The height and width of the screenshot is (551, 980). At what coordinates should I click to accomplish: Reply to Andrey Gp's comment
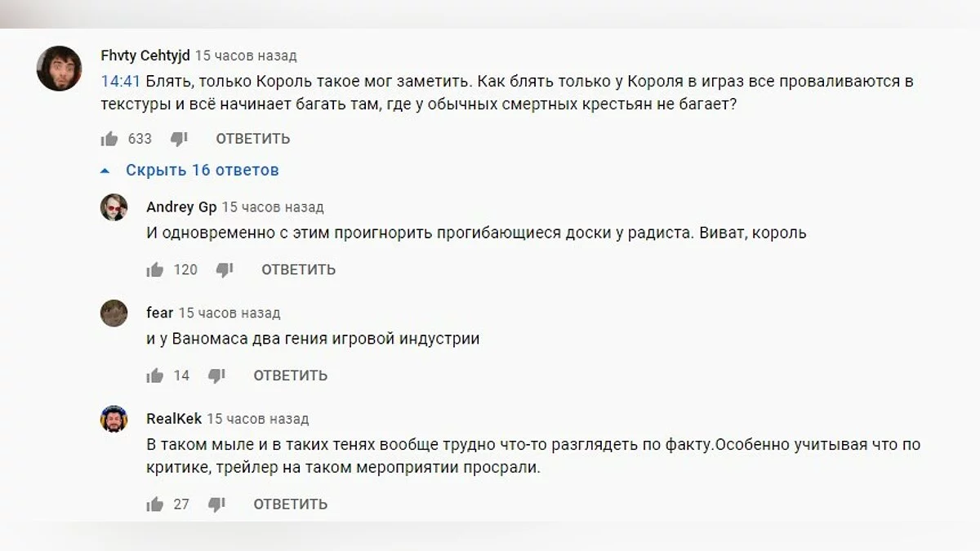coord(298,269)
